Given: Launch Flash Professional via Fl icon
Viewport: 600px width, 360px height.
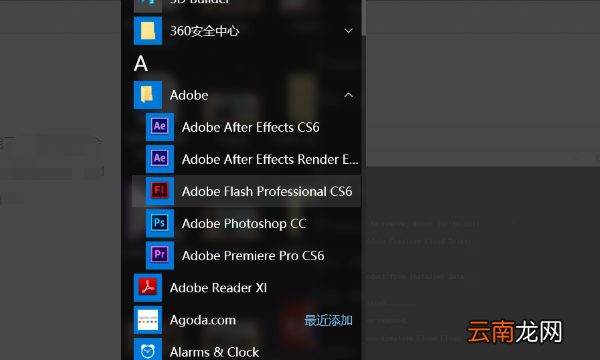Looking at the screenshot, I should (160, 191).
